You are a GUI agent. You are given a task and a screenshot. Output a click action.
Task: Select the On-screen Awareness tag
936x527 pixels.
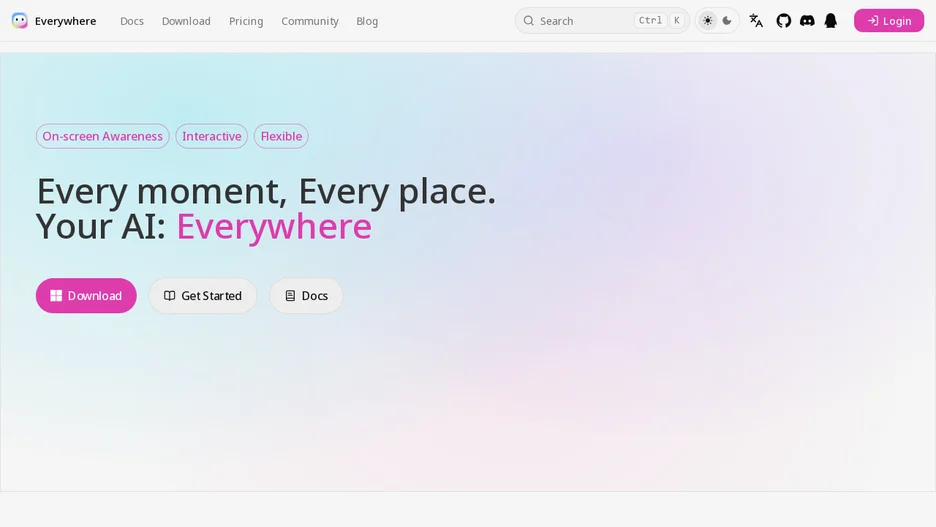click(103, 136)
